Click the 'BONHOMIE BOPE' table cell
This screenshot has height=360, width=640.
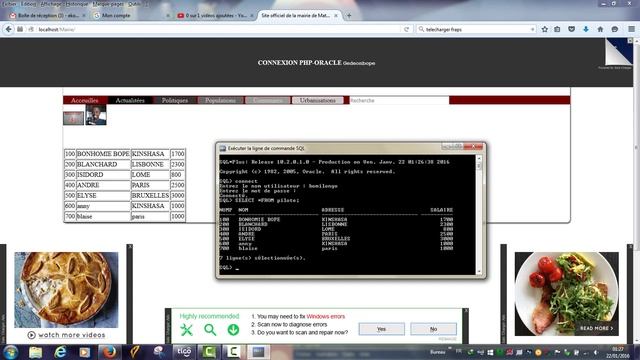coord(103,154)
